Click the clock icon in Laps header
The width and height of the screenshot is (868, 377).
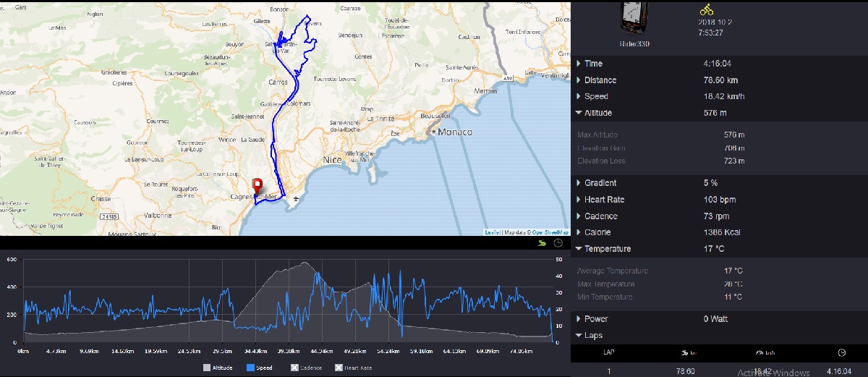tap(841, 353)
